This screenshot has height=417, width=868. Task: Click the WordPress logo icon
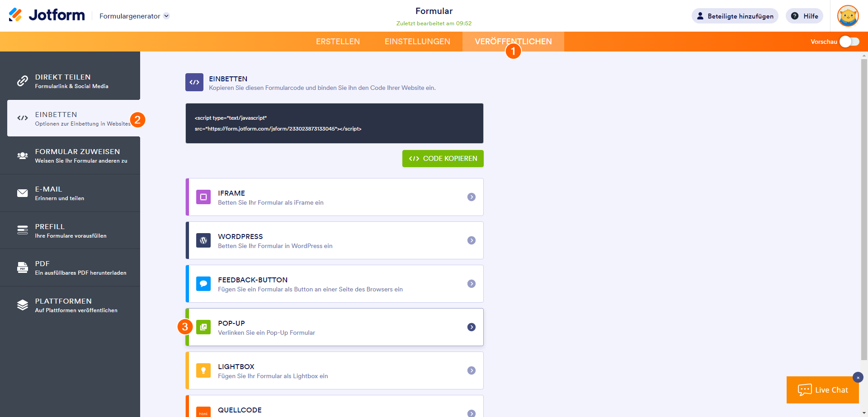pyautogui.click(x=203, y=240)
